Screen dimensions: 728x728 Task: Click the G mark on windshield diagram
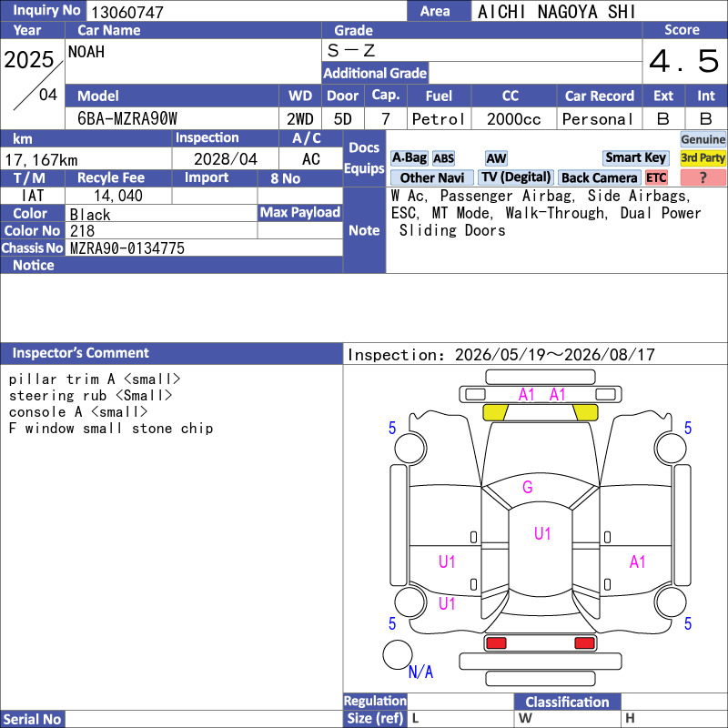tap(528, 488)
